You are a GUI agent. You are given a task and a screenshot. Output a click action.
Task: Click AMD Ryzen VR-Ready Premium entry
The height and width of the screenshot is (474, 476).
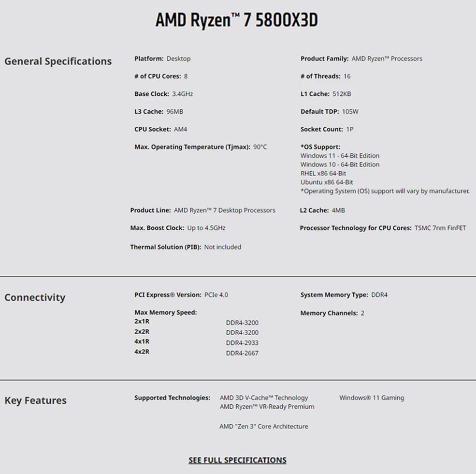tap(267, 407)
